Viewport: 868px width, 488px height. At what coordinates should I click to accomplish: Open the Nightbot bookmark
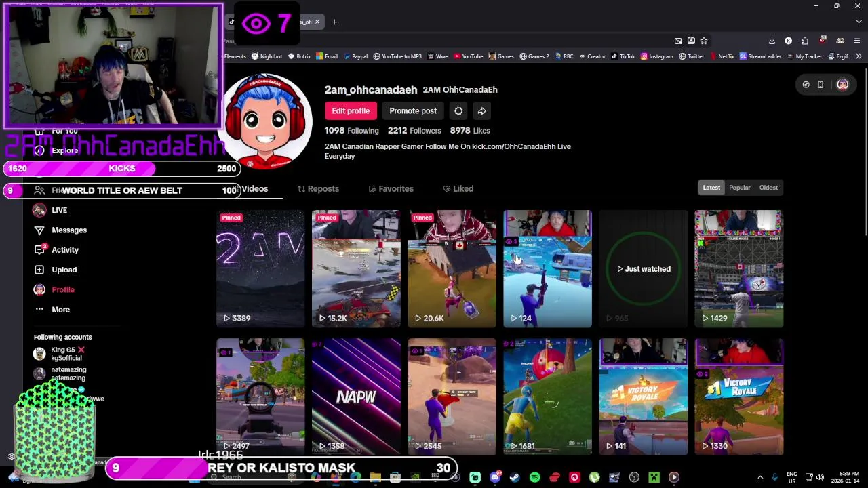click(x=267, y=56)
